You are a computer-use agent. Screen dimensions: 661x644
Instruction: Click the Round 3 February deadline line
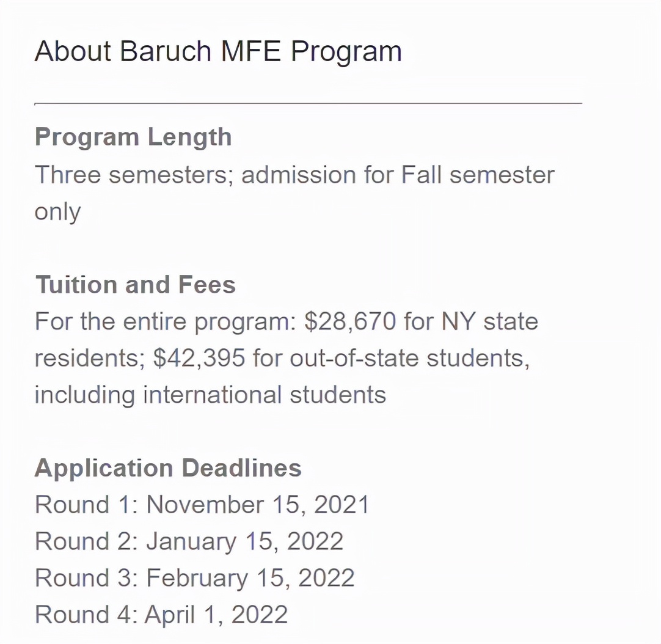coord(194,578)
